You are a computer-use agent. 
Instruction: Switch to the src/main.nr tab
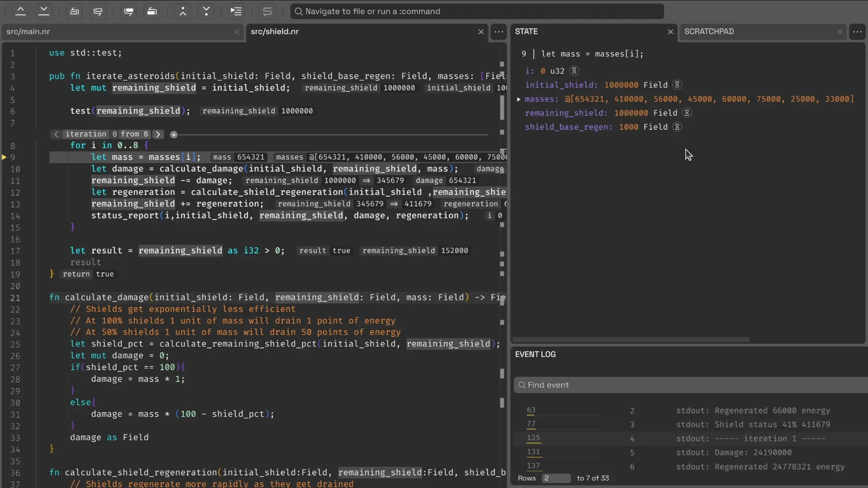coord(28,32)
